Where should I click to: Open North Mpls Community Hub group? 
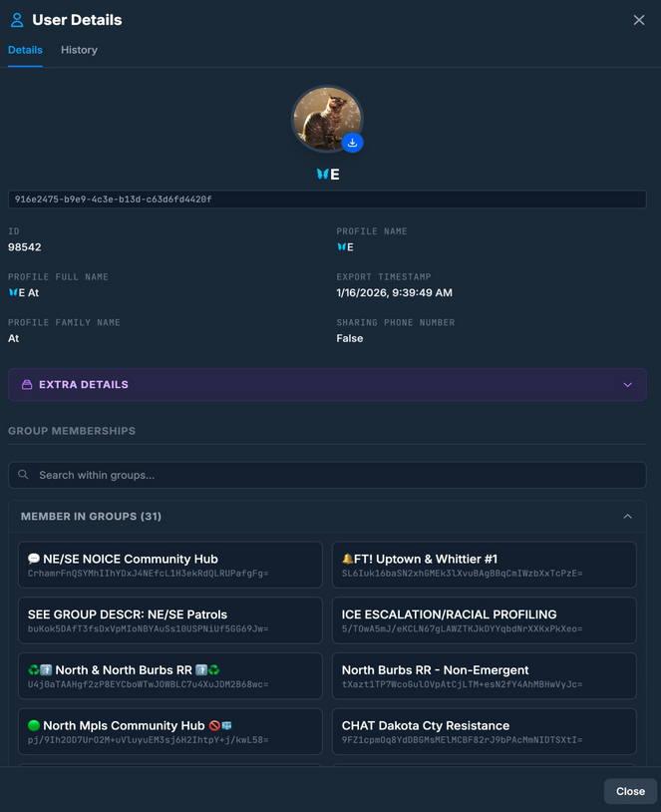click(170, 731)
